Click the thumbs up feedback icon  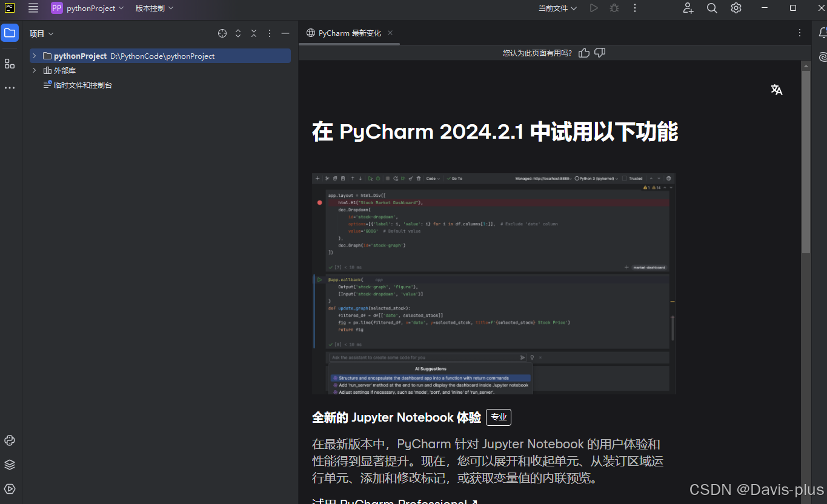(584, 53)
